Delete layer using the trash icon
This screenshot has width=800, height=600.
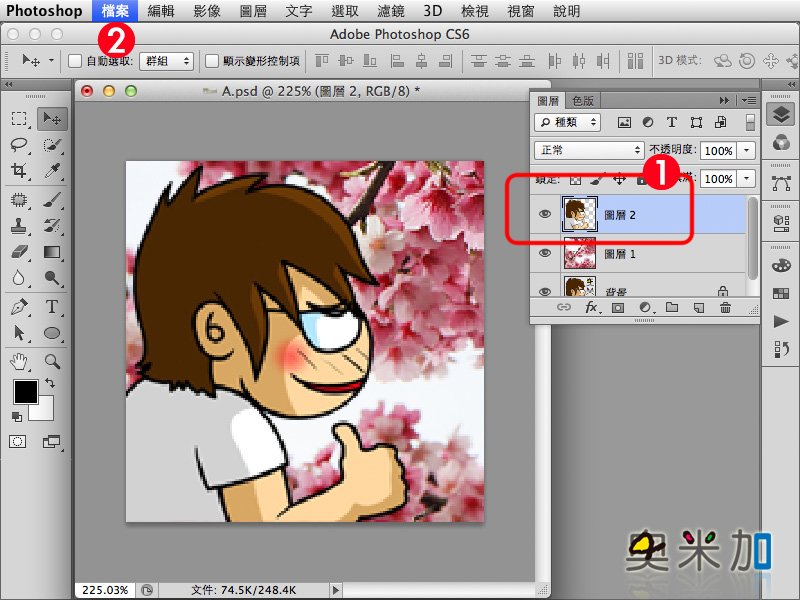click(725, 307)
